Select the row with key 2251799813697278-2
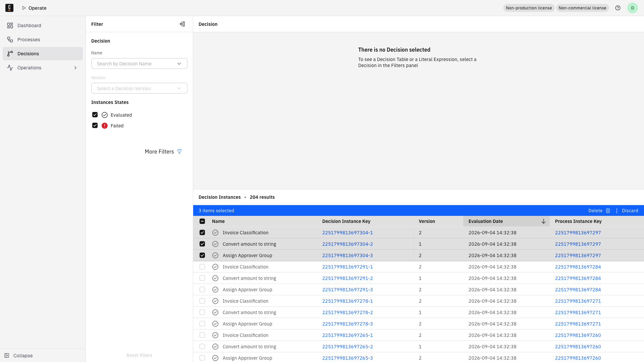This screenshot has width=644, height=362. [x=202, y=312]
